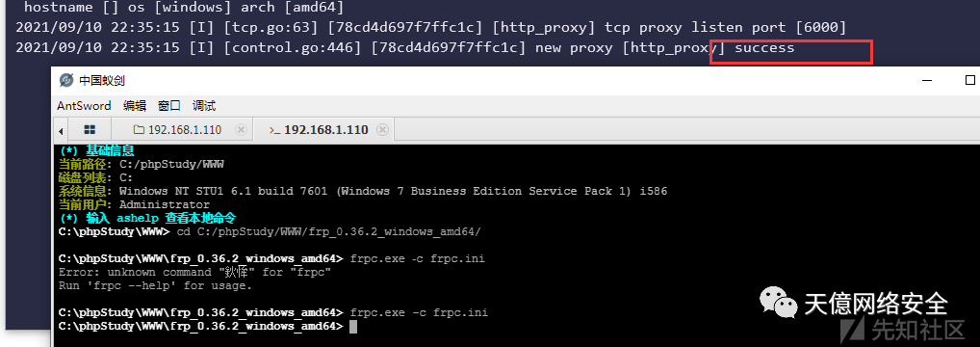The image size is (980, 347).
Task: Open the 窗口 menu
Action: coord(168,106)
